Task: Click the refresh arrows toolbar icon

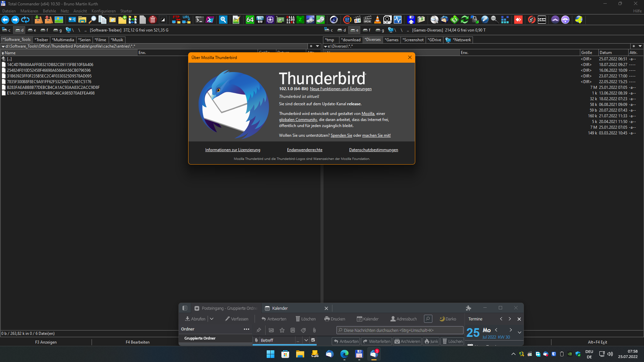Action: [25, 20]
